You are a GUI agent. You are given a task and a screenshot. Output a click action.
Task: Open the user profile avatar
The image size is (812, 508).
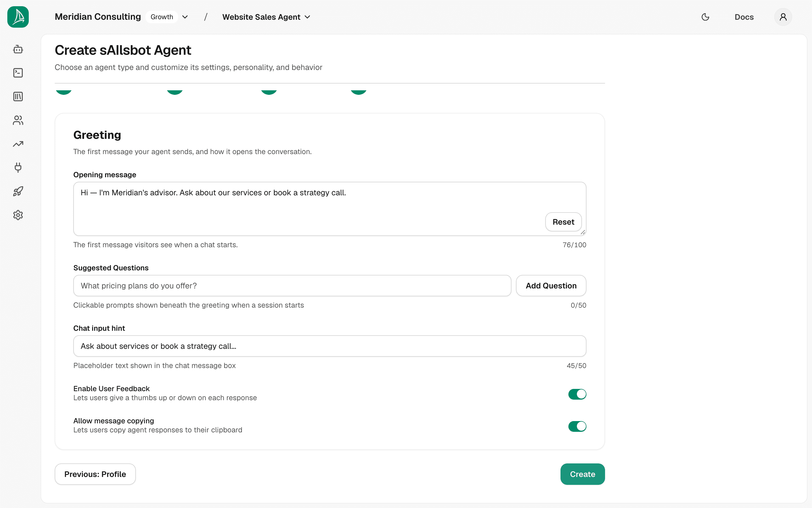(783, 17)
